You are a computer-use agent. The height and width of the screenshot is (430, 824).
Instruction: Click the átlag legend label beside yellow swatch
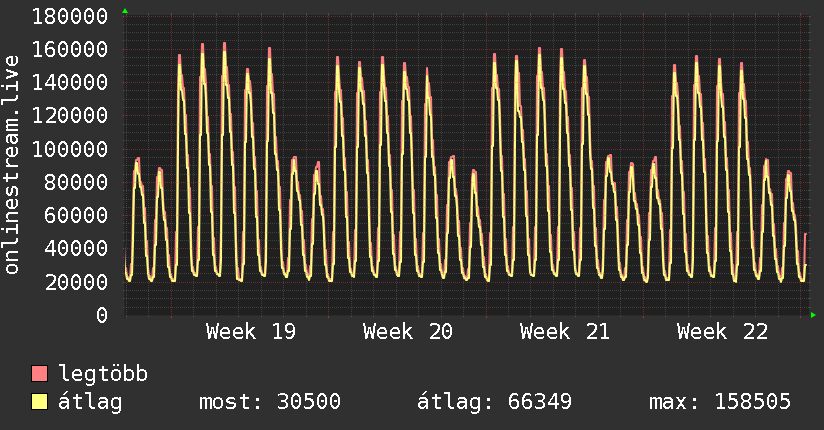pyautogui.click(x=90, y=402)
